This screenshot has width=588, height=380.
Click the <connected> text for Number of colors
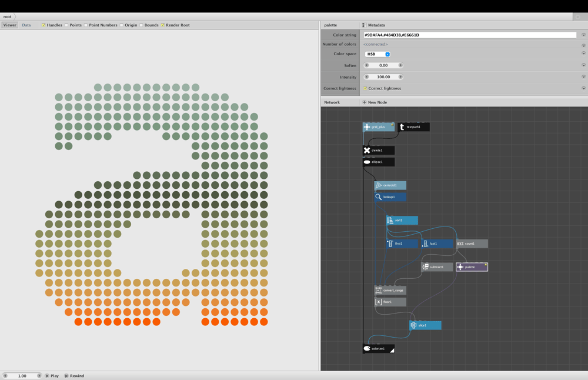click(375, 44)
